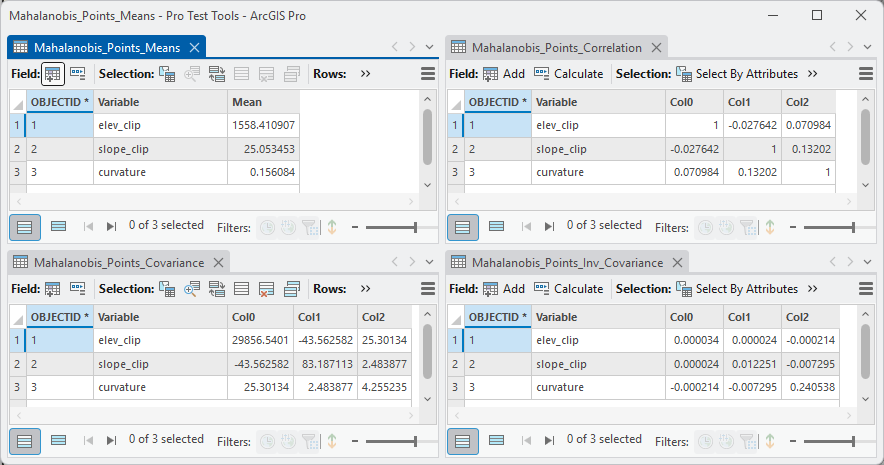Click zoom-out minus in Inv_Covariance table footer
884x465 pixels.
[793, 441]
